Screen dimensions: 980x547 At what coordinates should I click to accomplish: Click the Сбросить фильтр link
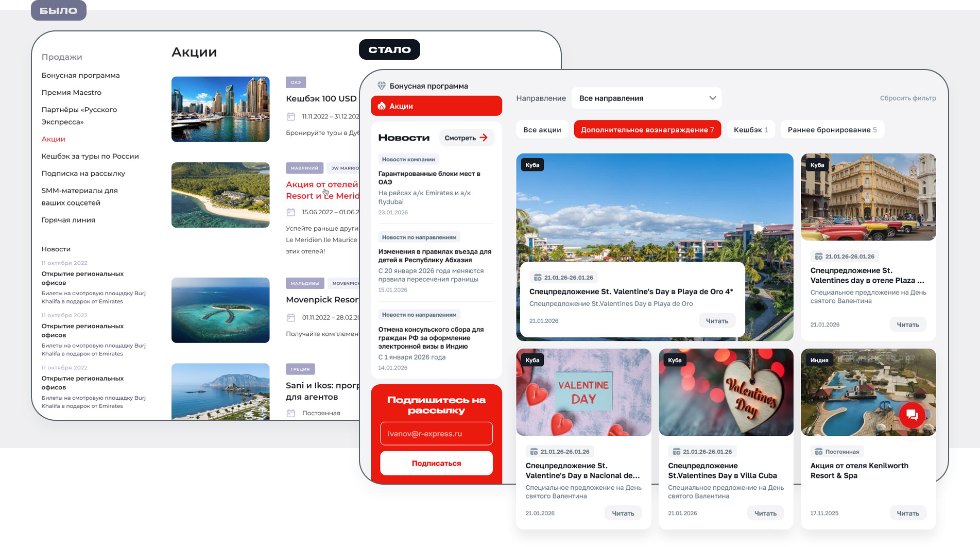pyautogui.click(x=907, y=98)
